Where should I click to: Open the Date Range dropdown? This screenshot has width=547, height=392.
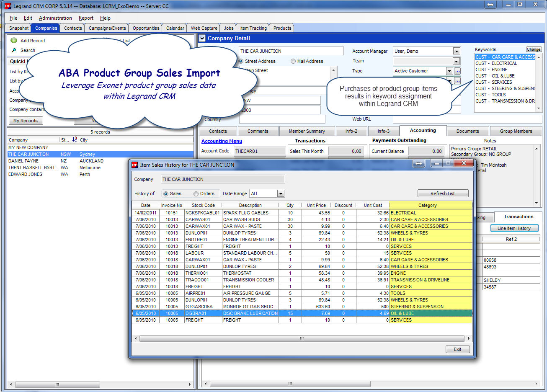click(x=281, y=193)
